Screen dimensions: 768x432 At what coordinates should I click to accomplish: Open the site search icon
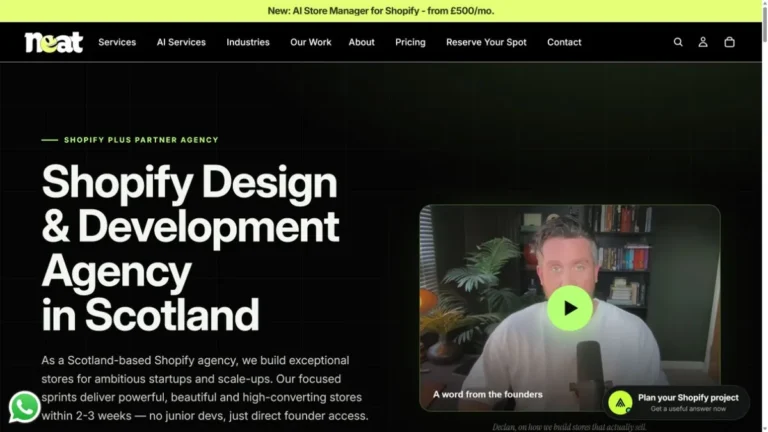coord(678,42)
